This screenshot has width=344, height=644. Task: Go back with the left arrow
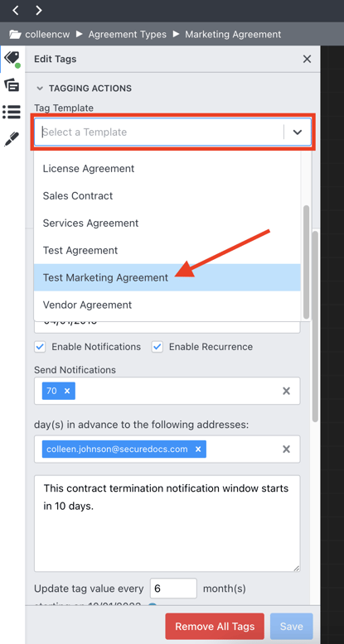[x=16, y=10]
